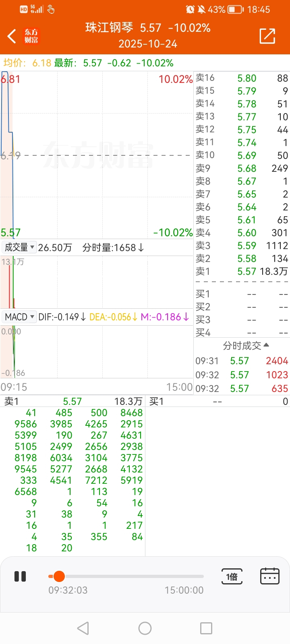Tap the M:-0.186 MACD value
Viewport: 290px width, 644px height.
pos(165,317)
